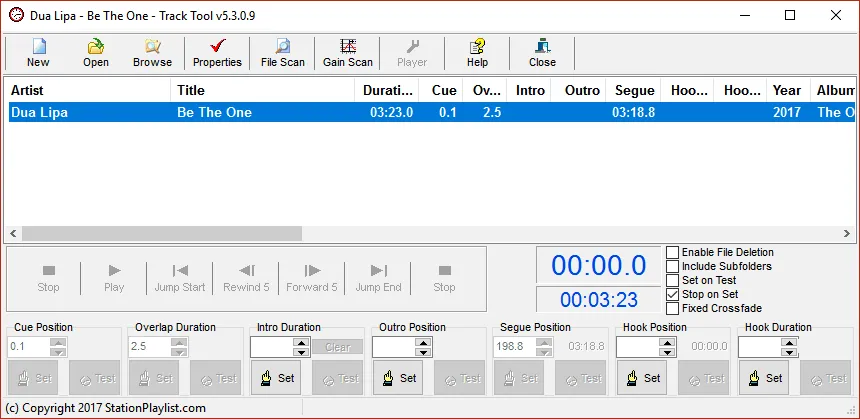Image resolution: width=860 pixels, height=419 pixels.
Task: Enable the File Deletion checkbox
Action: pos(672,252)
